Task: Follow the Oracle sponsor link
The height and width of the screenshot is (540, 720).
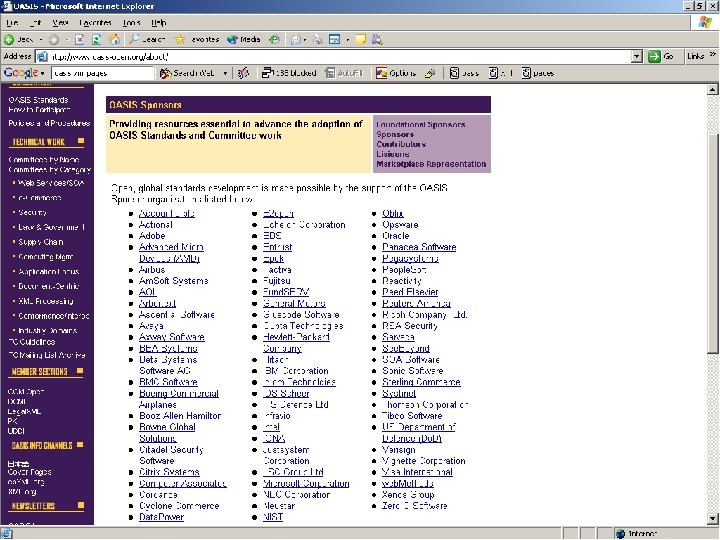Action: click(x=395, y=236)
